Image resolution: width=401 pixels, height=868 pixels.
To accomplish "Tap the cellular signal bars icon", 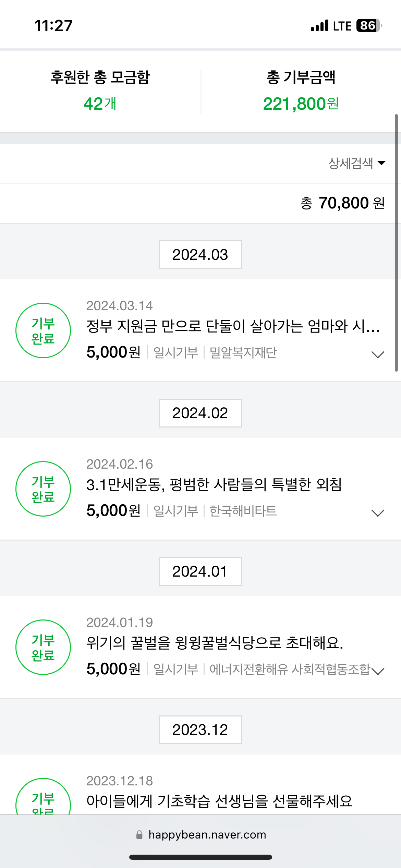I will coord(319,26).
